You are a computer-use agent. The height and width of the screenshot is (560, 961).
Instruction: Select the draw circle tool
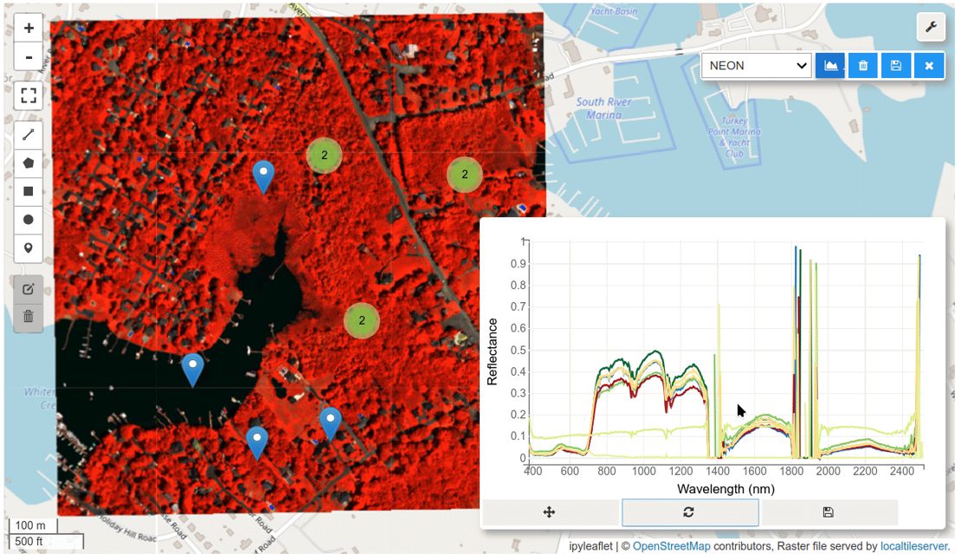pyautogui.click(x=29, y=220)
